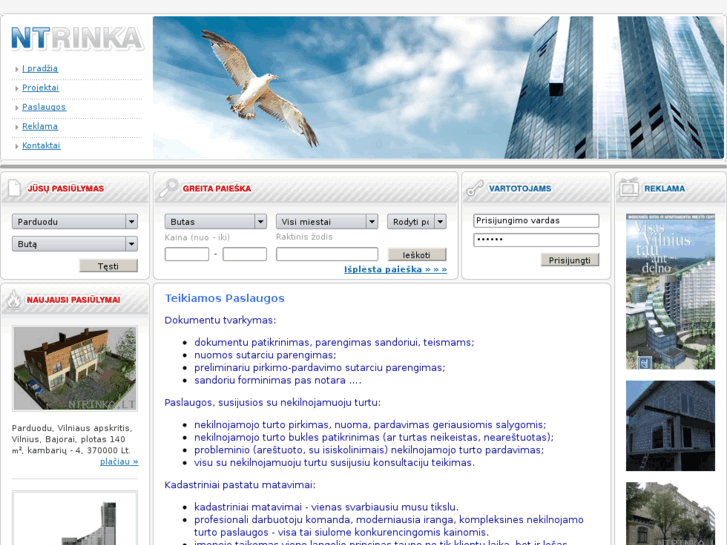Viewport: 727px width, 545px height.
Task: Click the document icon beside Jūsų pasiūlymas
Action: [x=14, y=188]
